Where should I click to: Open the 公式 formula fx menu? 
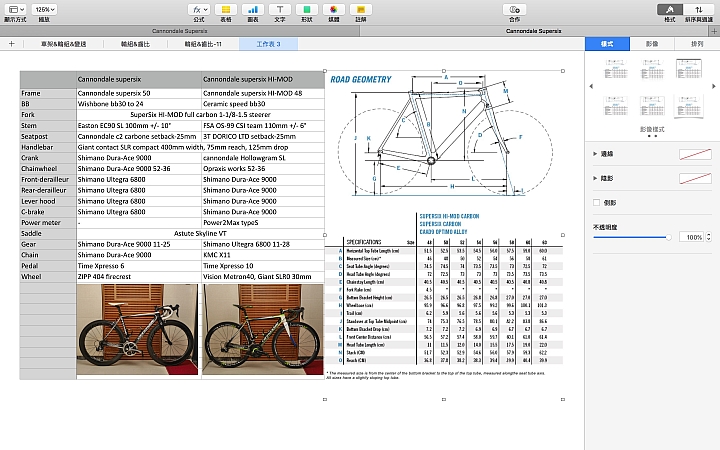tap(199, 10)
